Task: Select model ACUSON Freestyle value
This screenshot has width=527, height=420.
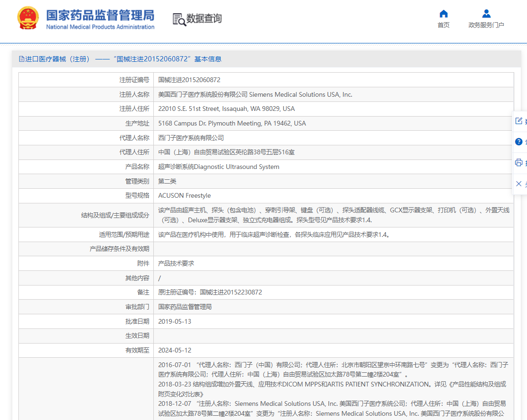Action: coord(184,196)
